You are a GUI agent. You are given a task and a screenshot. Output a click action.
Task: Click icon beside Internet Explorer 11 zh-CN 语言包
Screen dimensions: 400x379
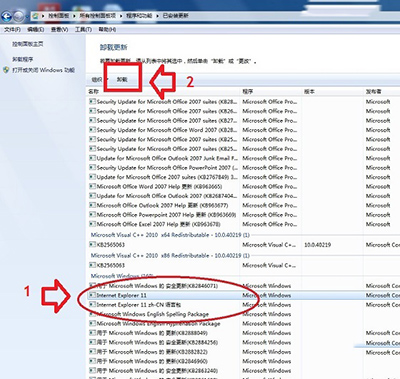tap(92, 305)
